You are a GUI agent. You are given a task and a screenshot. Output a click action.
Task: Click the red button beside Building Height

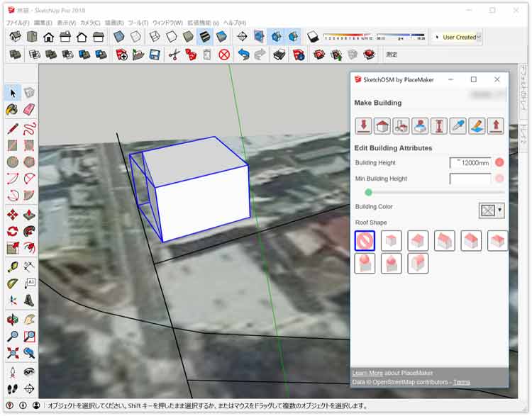pos(499,162)
